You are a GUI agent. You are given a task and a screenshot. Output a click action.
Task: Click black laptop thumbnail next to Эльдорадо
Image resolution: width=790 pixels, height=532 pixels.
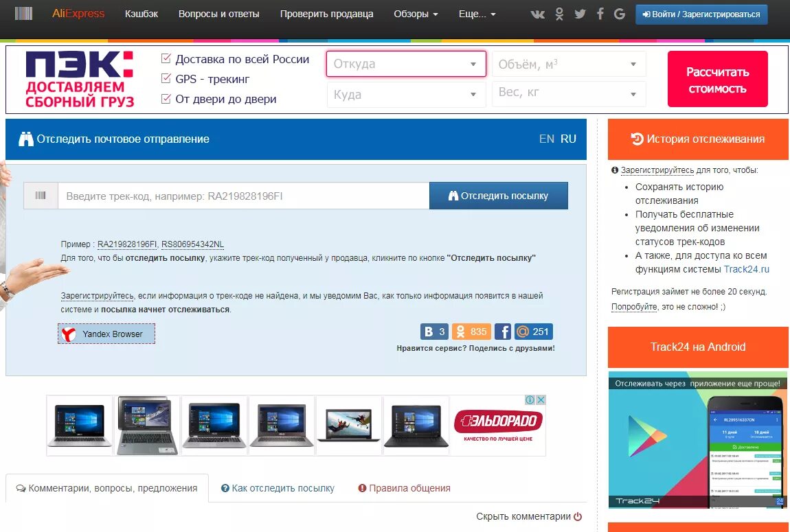pyautogui.click(x=416, y=426)
